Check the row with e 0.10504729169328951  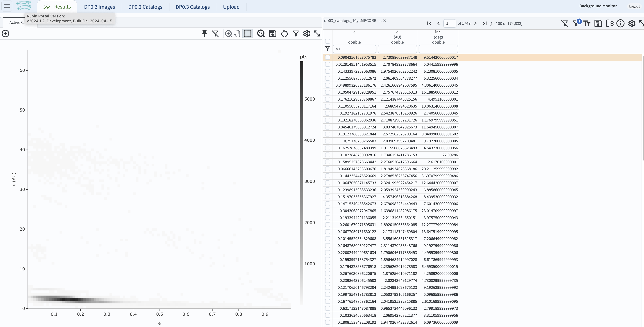click(328, 92)
